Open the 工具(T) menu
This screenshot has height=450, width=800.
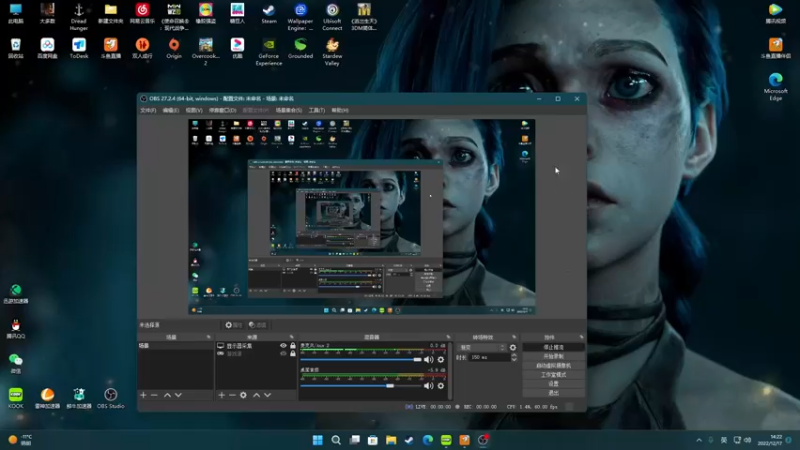(x=317, y=110)
